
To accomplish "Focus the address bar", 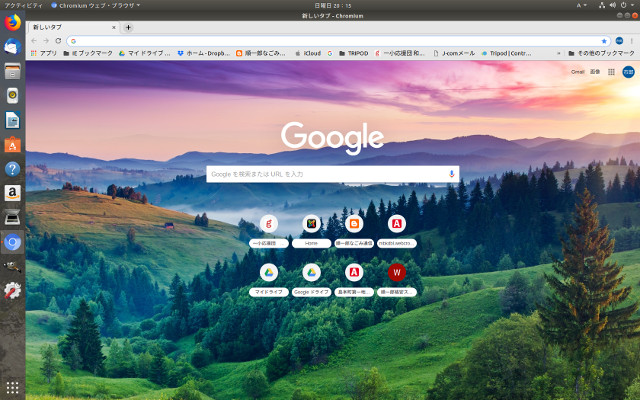I will click(338, 41).
